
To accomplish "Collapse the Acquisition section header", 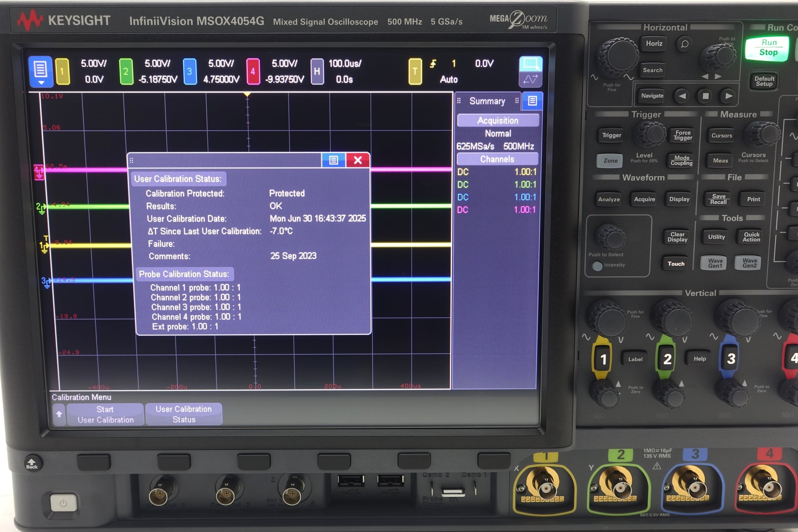I will click(498, 120).
